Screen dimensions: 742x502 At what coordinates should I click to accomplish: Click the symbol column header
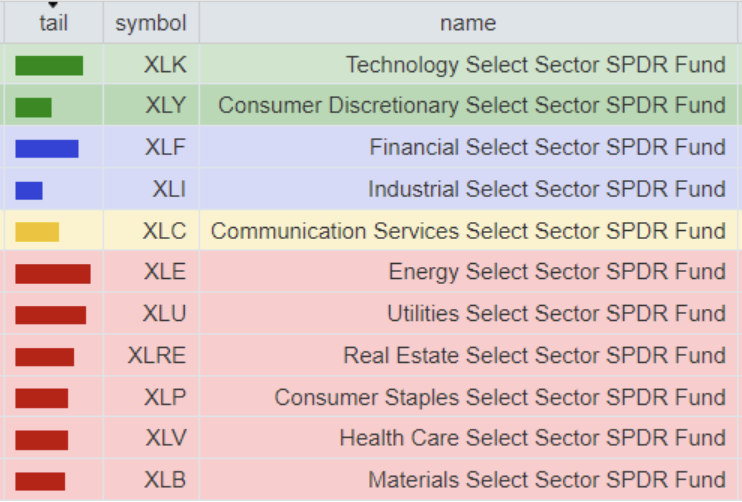pyautogui.click(x=151, y=24)
